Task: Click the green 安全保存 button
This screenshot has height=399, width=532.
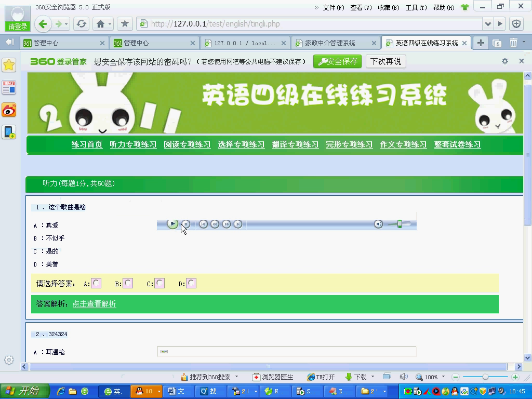Action: 337,61
